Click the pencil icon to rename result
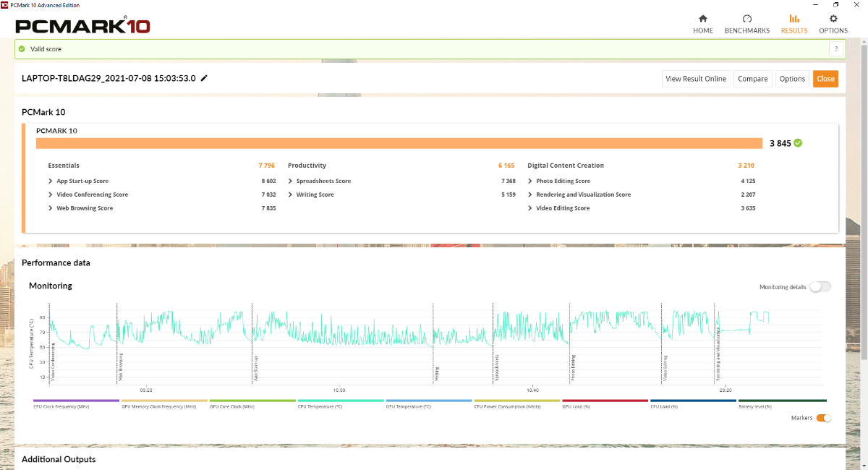Screen dimensions: 868x470 tap(205, 78)
